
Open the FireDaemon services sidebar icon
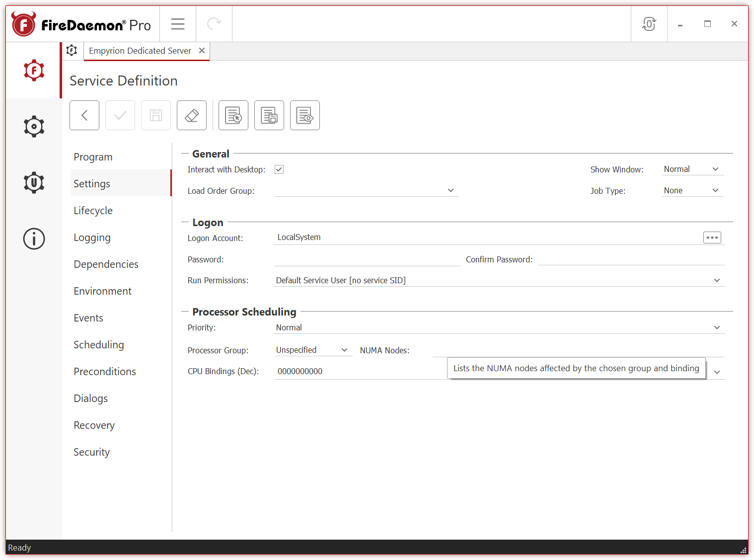pyautogui.click(x=34, y=70)
